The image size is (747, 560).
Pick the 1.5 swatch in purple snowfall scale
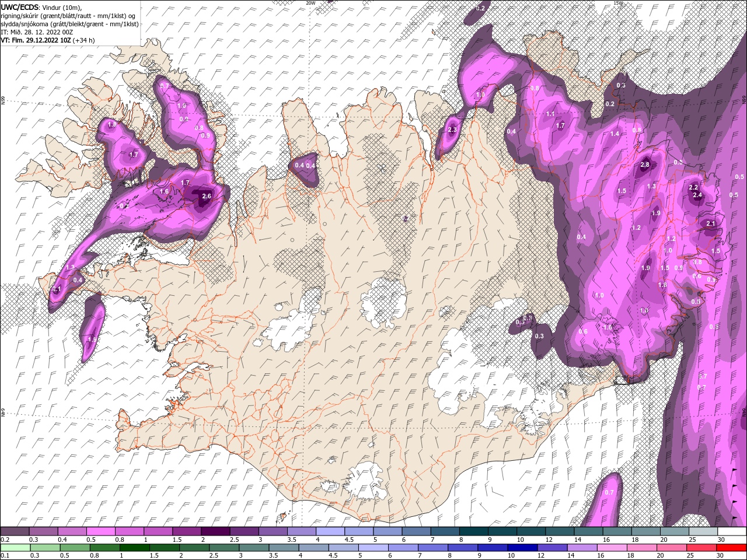[187, 531]
